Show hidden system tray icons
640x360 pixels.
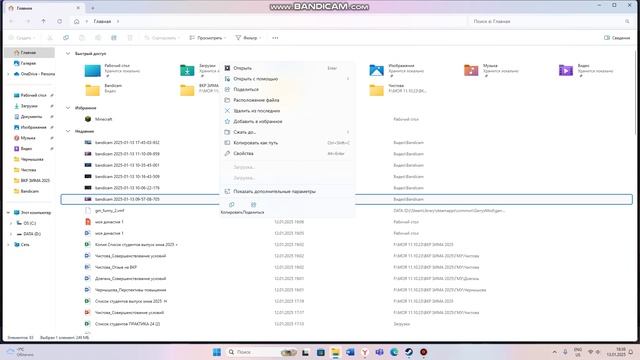[x=554, y=352]
